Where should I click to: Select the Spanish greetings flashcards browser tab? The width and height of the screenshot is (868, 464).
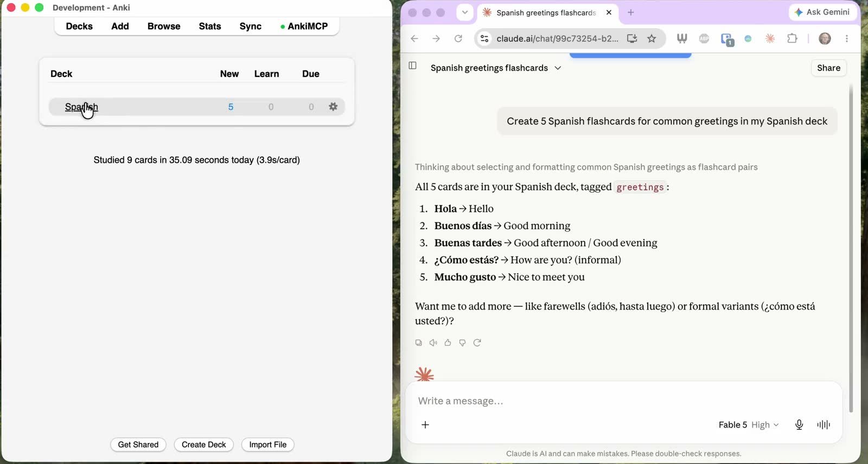point(546,12)
